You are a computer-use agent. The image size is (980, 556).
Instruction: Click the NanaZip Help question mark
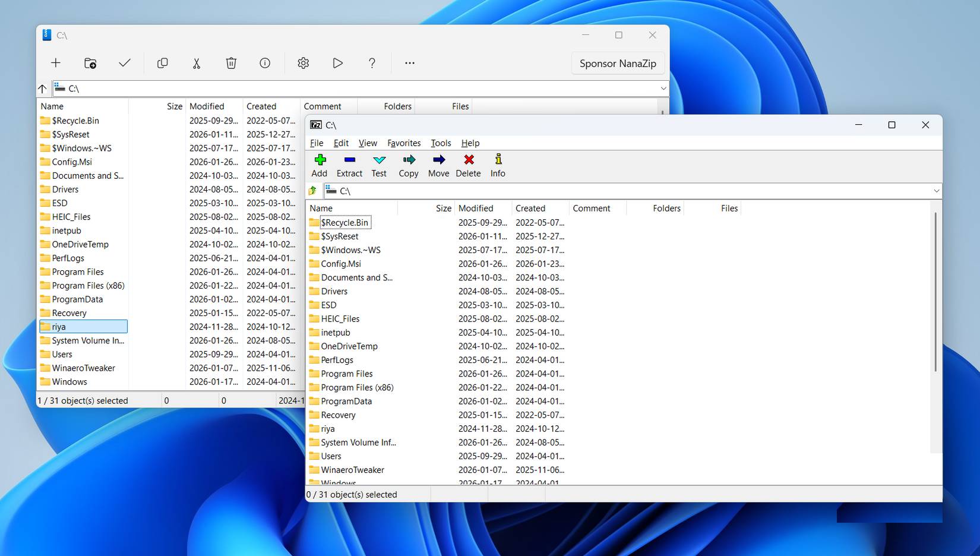coord(372,63)
